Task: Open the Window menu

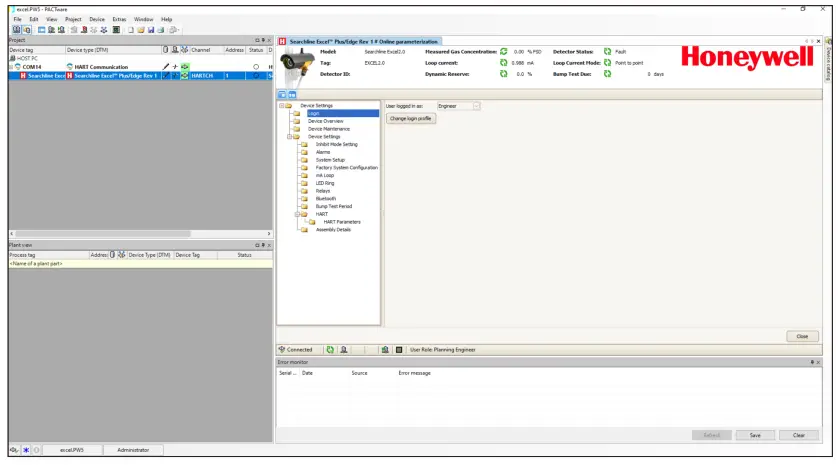Action: 143,19
